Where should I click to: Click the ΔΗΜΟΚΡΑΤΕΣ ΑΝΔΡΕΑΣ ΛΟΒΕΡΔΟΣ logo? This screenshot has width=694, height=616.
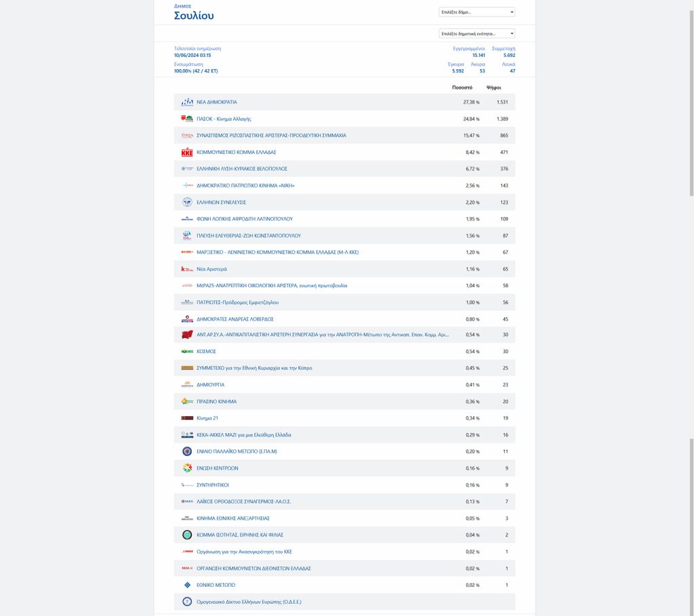(x=187, y=319)
